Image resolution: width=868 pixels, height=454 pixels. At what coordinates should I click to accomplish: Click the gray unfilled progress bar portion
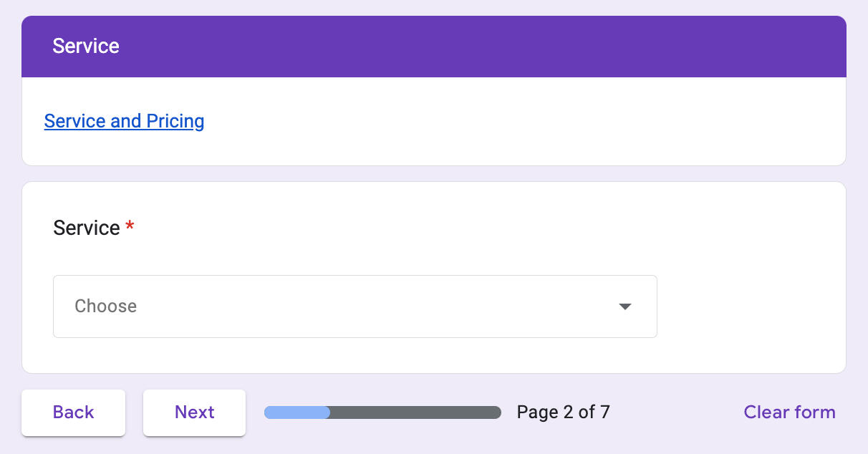[x=415, y=412]
